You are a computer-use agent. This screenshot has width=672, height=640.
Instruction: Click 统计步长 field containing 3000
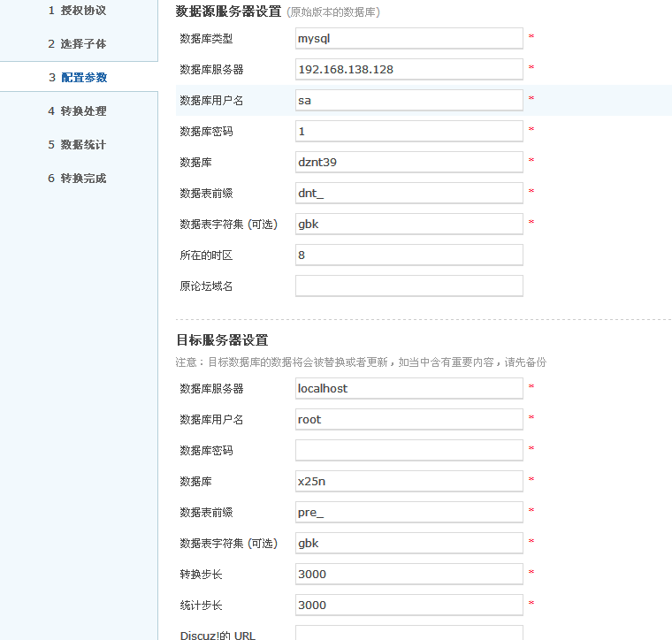point(409,605)
